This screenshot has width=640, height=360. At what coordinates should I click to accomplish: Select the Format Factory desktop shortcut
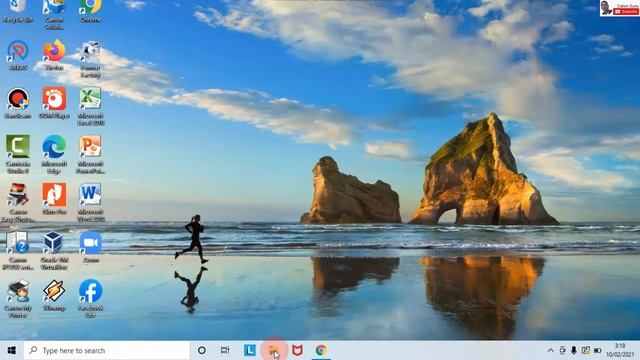(x=91, y=59)
